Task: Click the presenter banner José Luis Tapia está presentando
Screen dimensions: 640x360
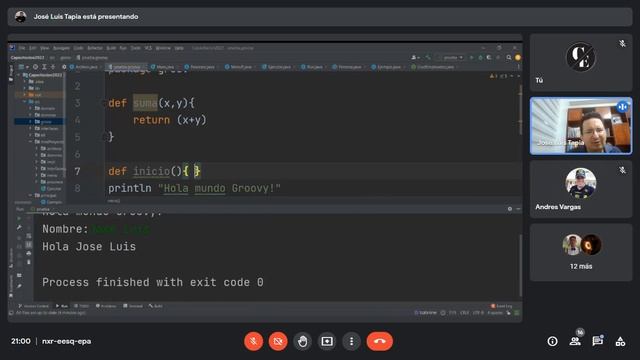Action: click(x=86, y=17)
